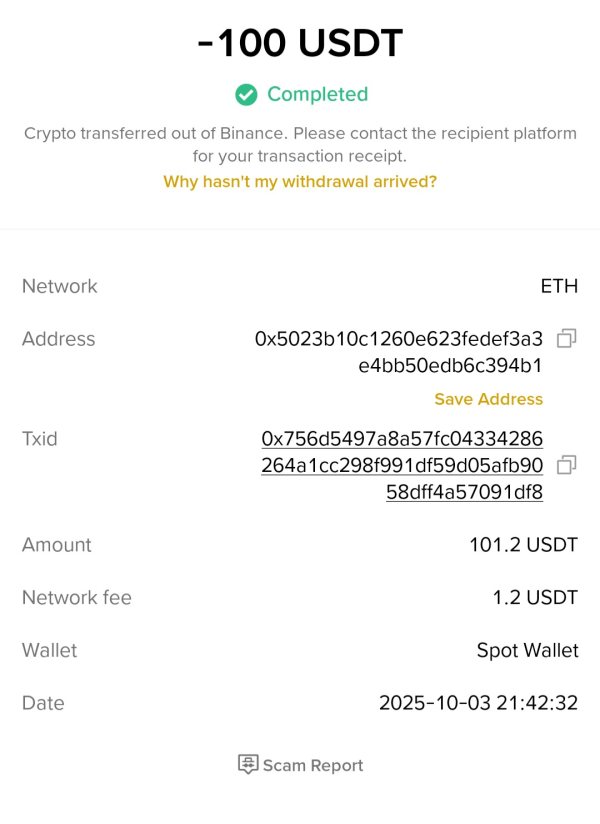The height and width of the screenshot is (824, 600).
Task: Click the Completed status text
Action: (x=317, y=94)
